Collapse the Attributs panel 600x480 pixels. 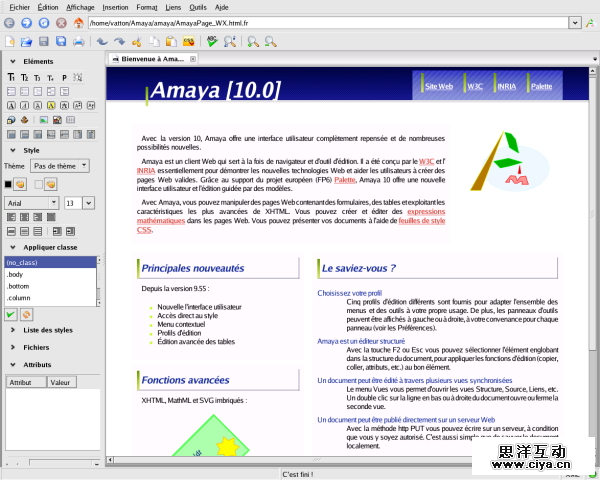(13, 365)
